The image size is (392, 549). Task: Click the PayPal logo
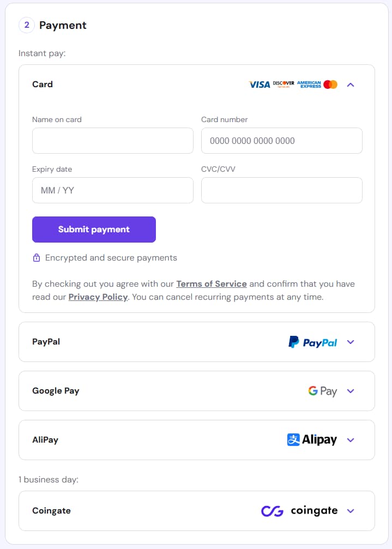click(x=313, y=342)
